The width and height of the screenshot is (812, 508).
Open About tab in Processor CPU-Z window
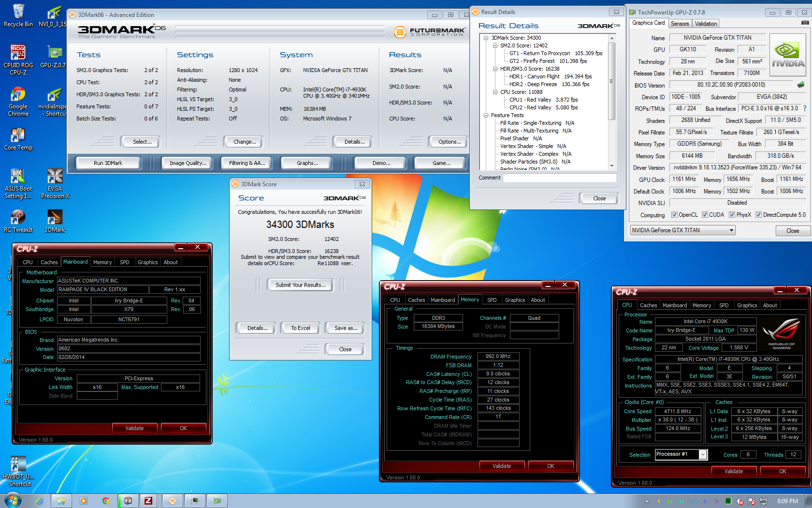click(x=770, y=305)
